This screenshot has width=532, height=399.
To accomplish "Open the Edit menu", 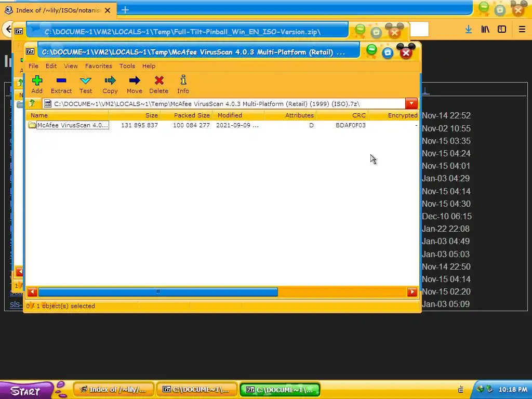I will coord(51,66).
